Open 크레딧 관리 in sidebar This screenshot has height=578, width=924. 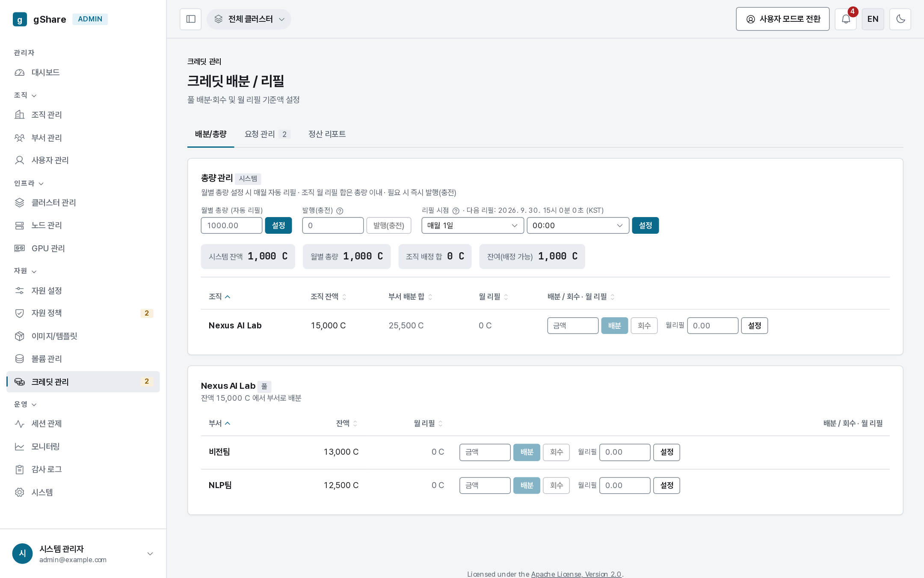pos(83,382)
